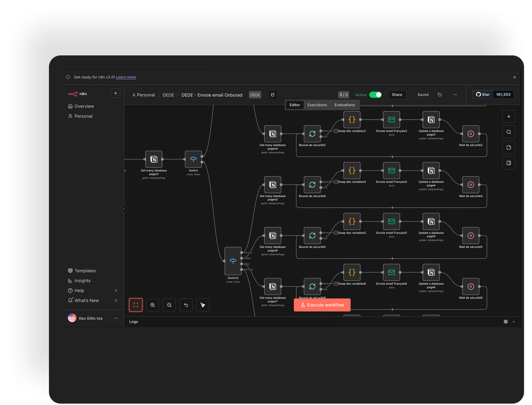The image size is (532, 405).
Task: Click the fit-to-view canvas icon
Action: coord(136,305)
